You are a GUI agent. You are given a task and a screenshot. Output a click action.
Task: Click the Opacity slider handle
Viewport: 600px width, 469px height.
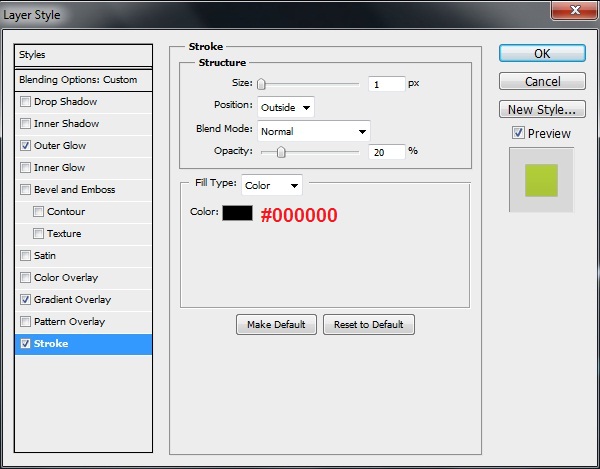point(281,152)
